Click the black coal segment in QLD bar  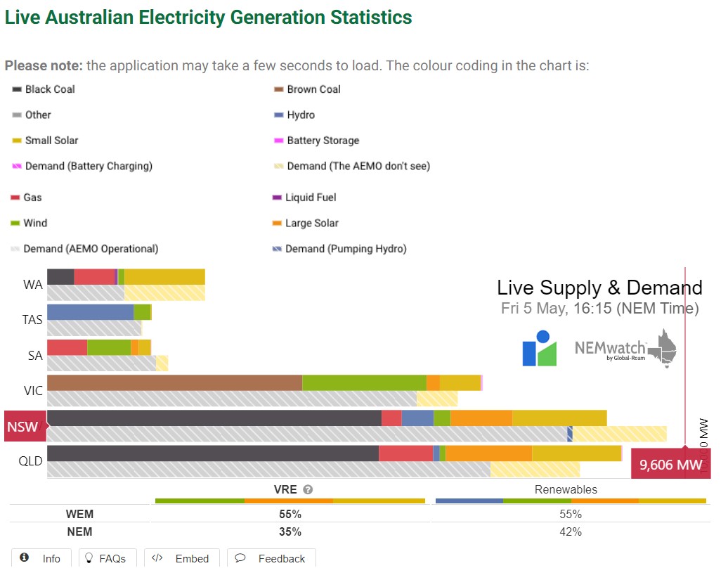click(x=212, y=453)
